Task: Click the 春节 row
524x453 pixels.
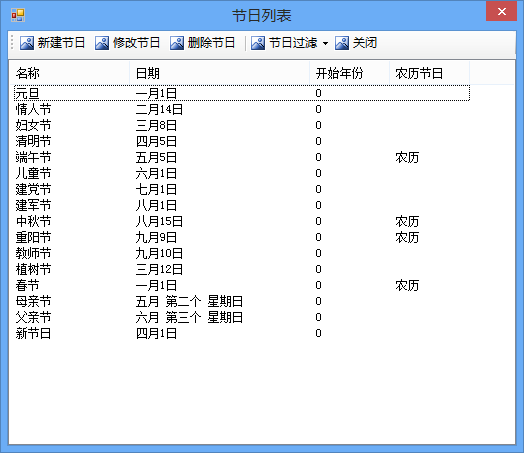Action: [x=242, y=286]
